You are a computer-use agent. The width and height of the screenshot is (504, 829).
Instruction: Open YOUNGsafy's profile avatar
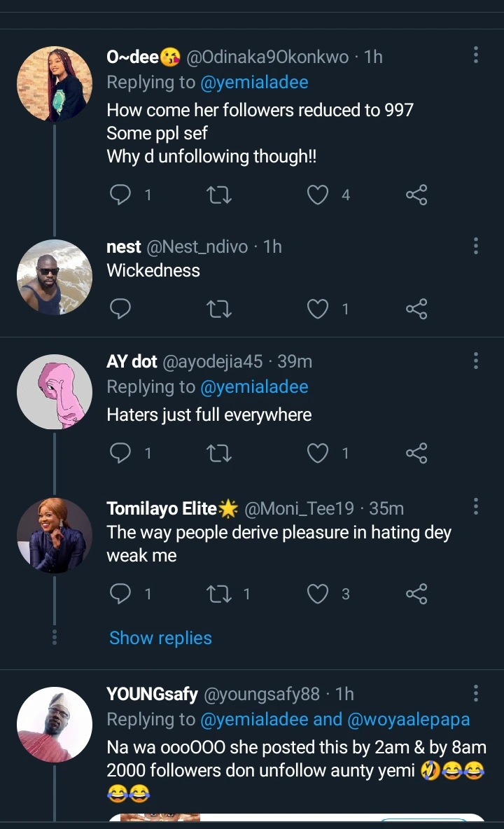(x=55, y=725)
